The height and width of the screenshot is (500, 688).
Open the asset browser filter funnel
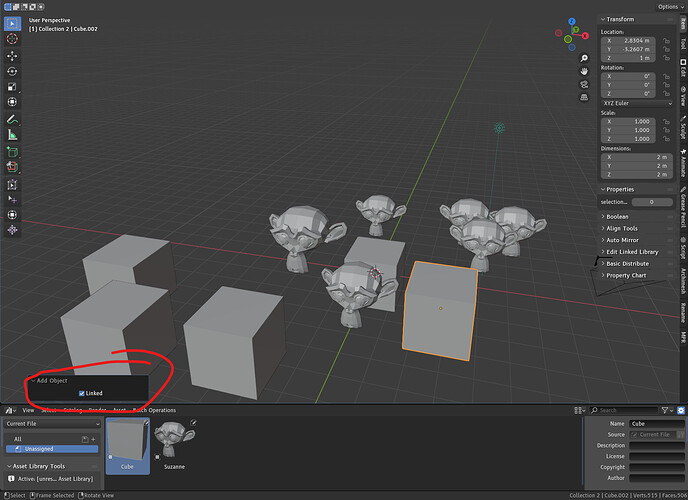[x=667, y=410]
